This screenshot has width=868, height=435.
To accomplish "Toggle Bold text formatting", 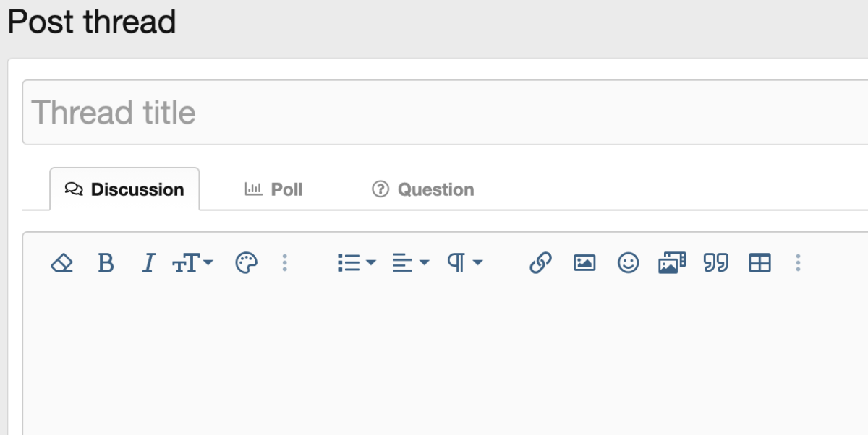I will click(106, 263).
